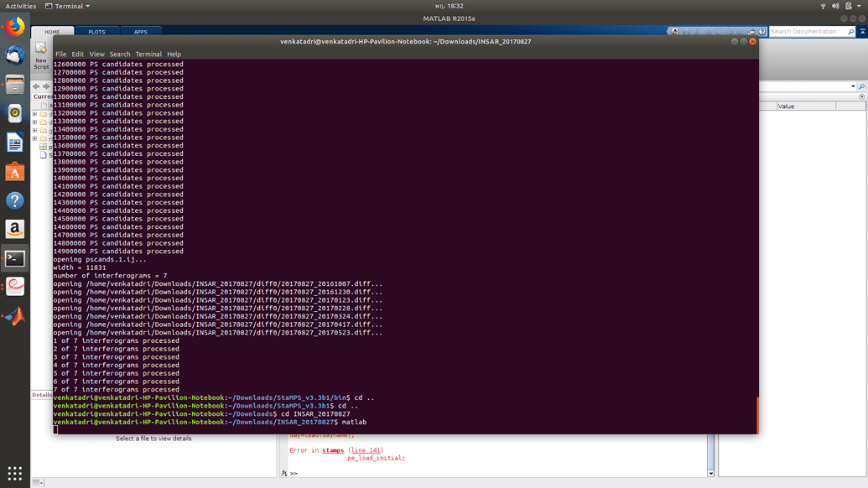Open the terminal's Edit menu

click(77, 54)
